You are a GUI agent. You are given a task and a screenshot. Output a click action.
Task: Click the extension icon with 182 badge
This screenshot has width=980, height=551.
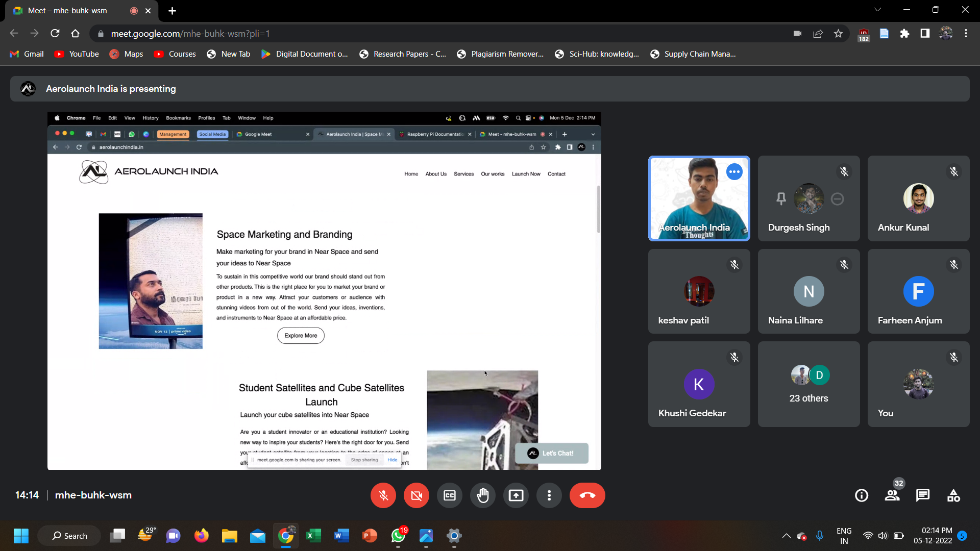coord(864,34)
